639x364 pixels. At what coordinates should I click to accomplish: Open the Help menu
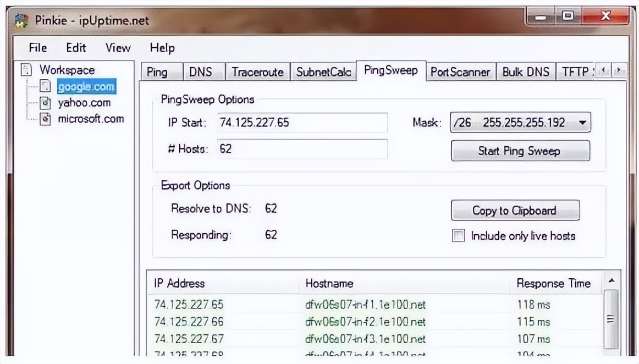[162, 48]
